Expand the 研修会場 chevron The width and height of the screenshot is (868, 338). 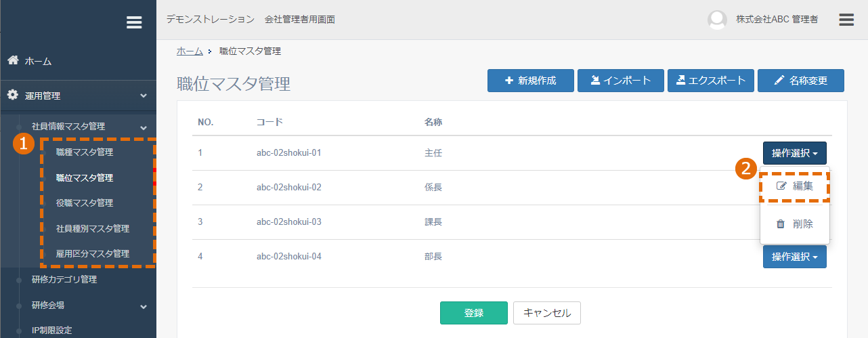[x=143, y=306]
